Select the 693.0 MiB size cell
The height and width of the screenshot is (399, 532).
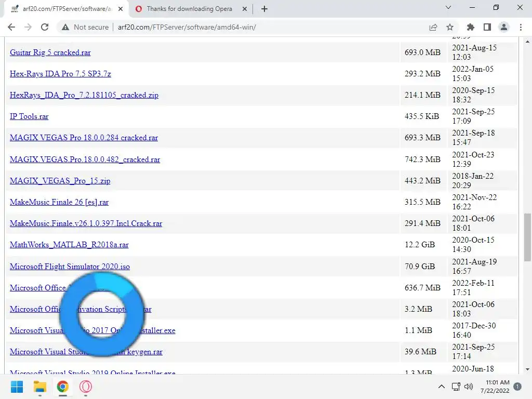click(x=423, y=52)
